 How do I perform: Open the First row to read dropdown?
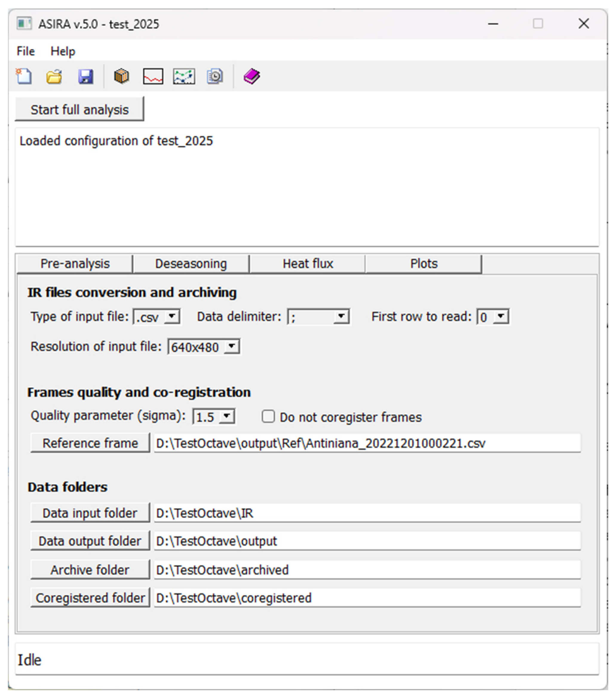click(x=500, y=316)
